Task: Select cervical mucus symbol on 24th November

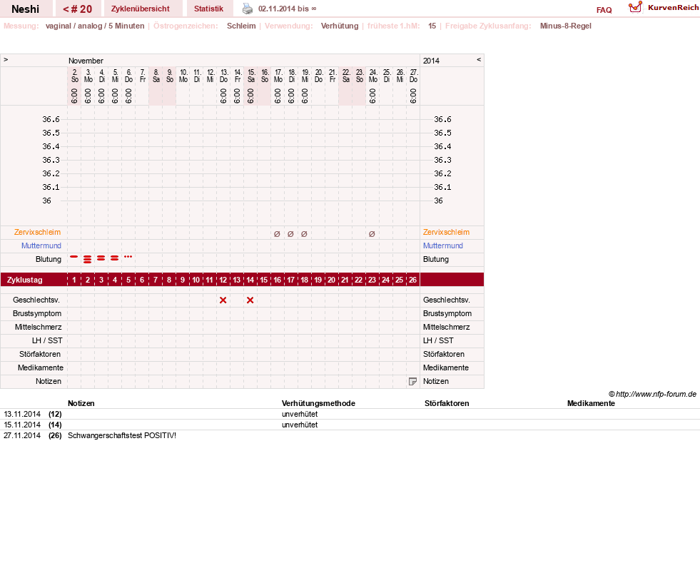Action: click(x=372, y=234)
